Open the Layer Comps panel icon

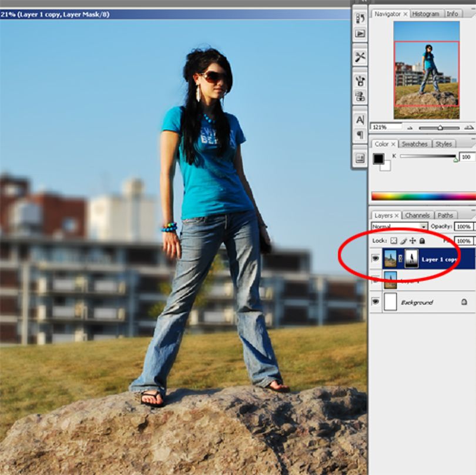(360, 158)
